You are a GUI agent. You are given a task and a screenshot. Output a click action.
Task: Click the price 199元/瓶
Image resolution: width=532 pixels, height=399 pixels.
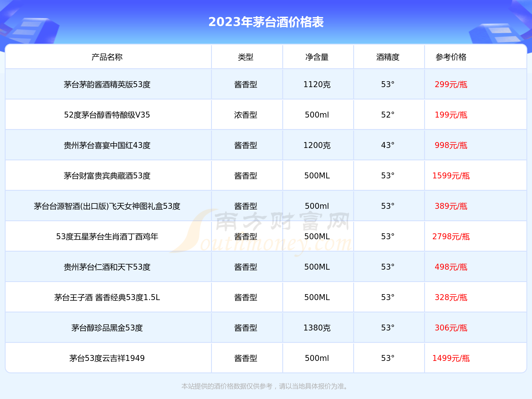tap(451, 115)
